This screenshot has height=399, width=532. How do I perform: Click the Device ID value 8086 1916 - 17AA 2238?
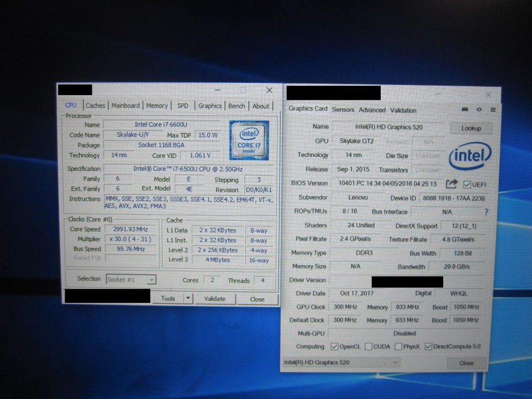454,198
